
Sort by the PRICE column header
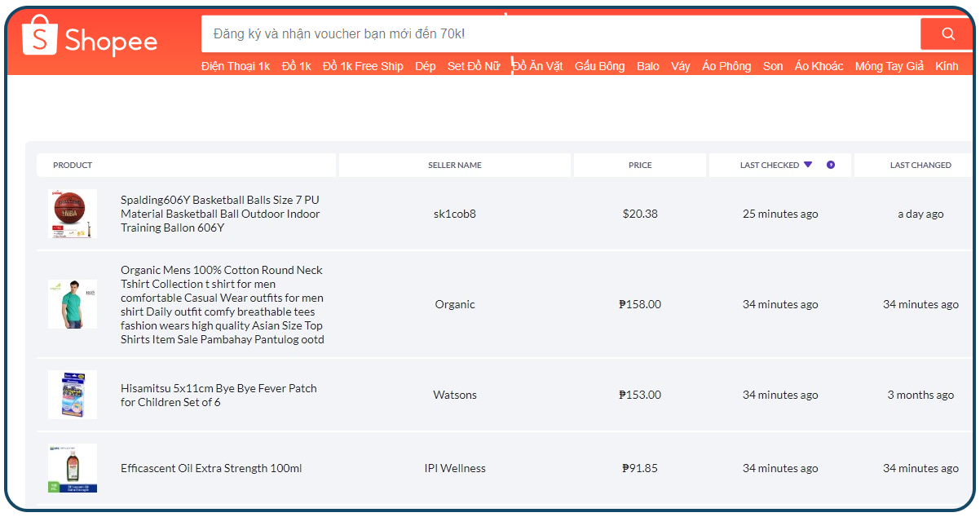640,165
